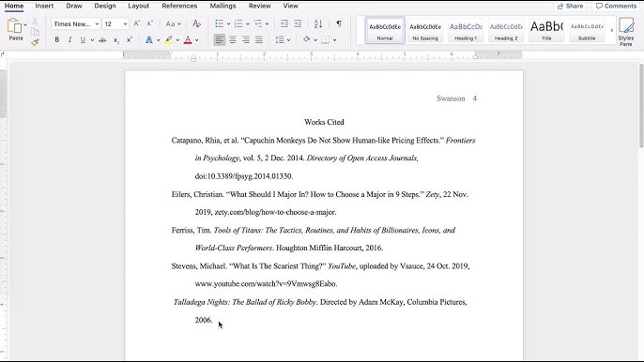Switch to the Draw tab
This screenshot has height=362, width=644.
pyautogui.click(x=74, y=6)
